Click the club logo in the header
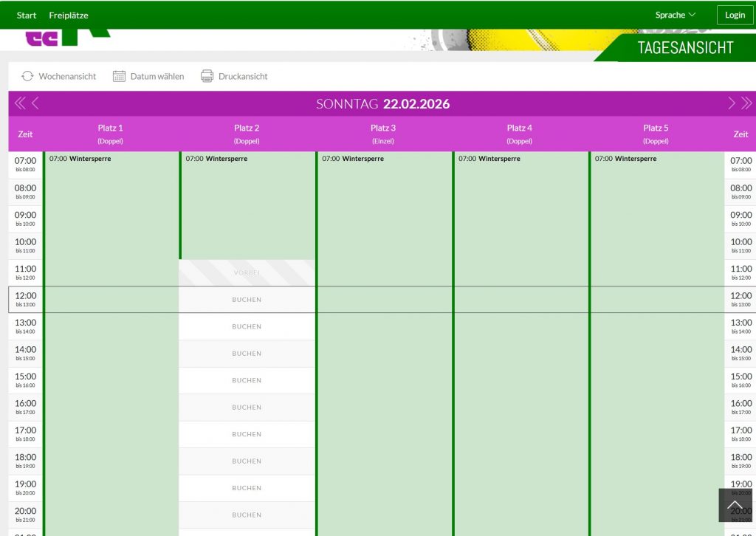756x536 pixels. tap(66, 38)
